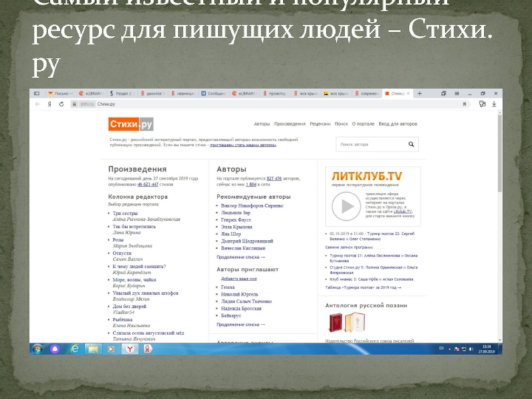This screenshot has height=399, width=532.
Task: Open the poem "Три сестры"
Action: [125, 213]
